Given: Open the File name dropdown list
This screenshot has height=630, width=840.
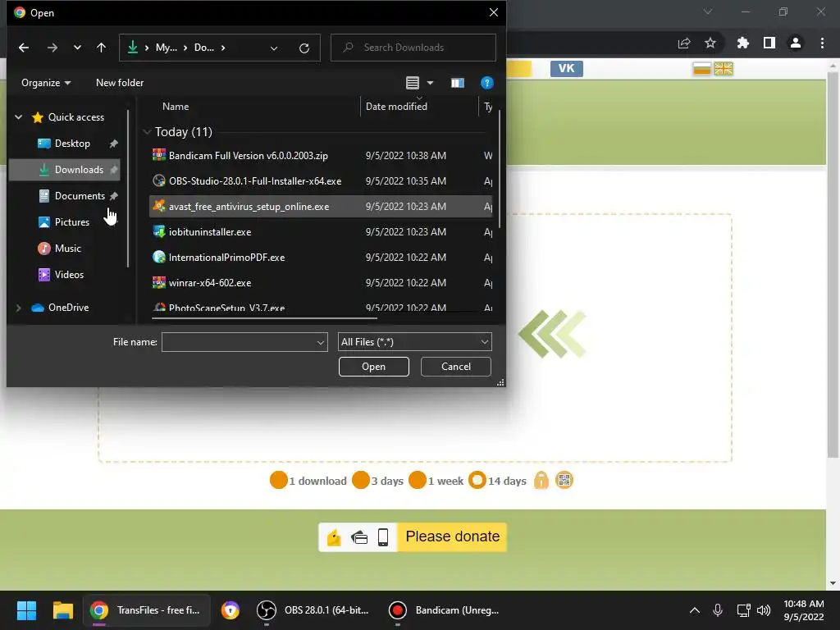Looking at the screenshot, I should (321, 342).
